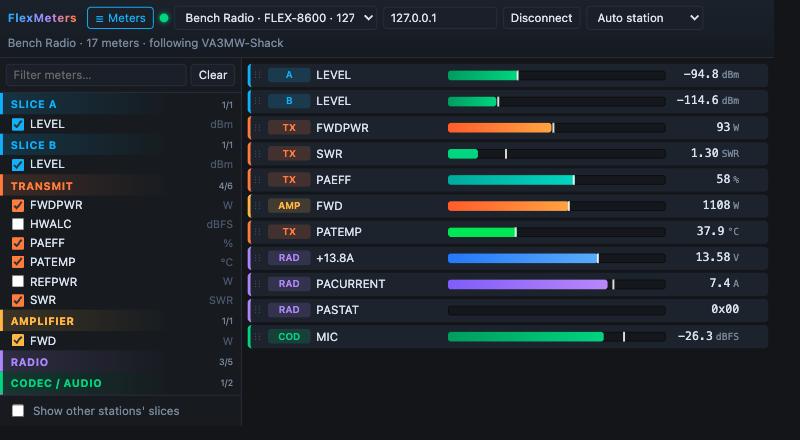Click the drag handle of the TX SWR row

pyautogui.click(x=258, y=154)
